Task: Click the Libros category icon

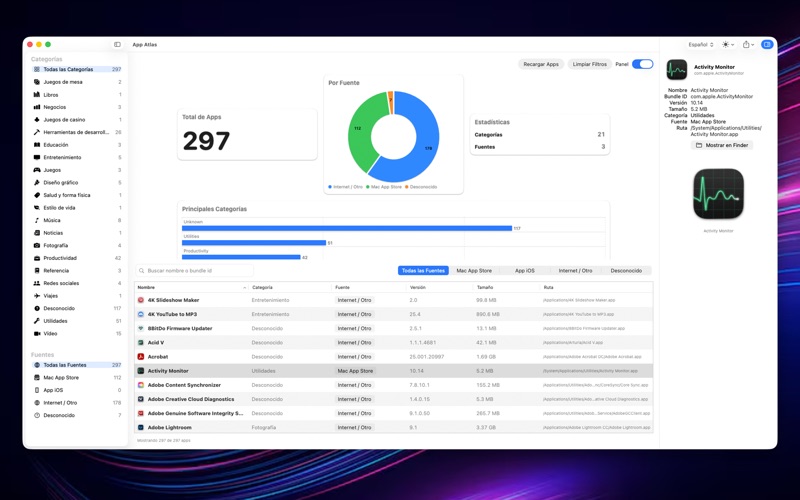Action: pos(37,94)
